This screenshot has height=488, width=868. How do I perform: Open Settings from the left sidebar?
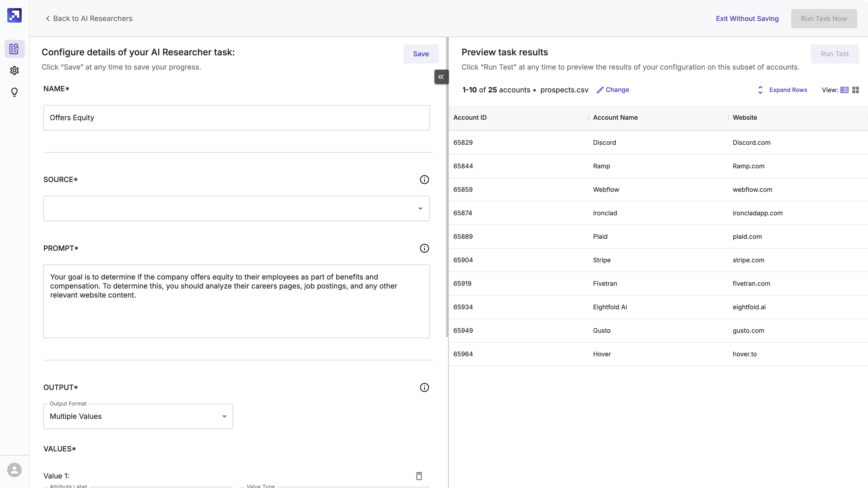tap(14, 70)
